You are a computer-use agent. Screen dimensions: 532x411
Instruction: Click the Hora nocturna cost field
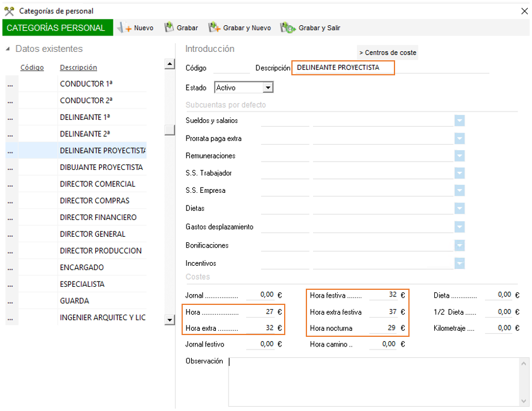click(383, 328)
